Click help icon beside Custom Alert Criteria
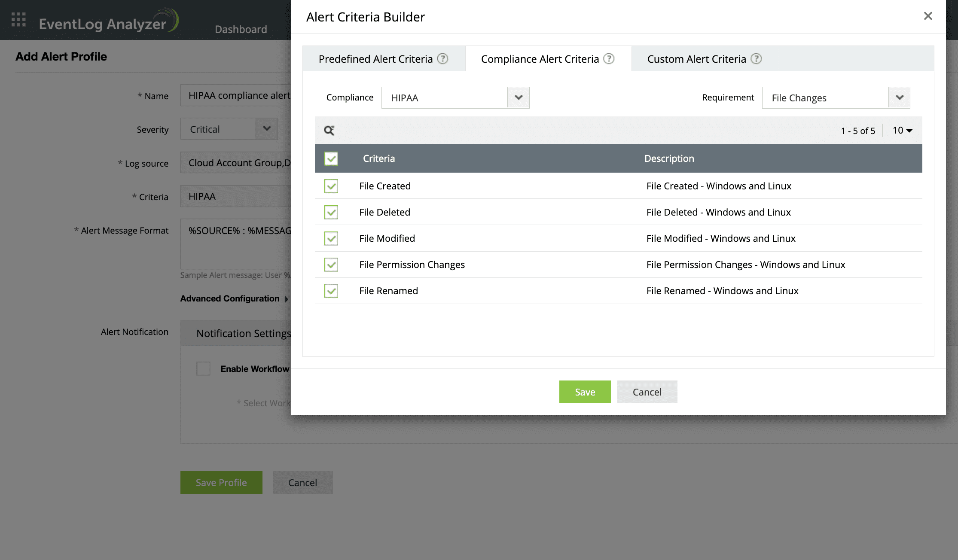 (756, 59)
